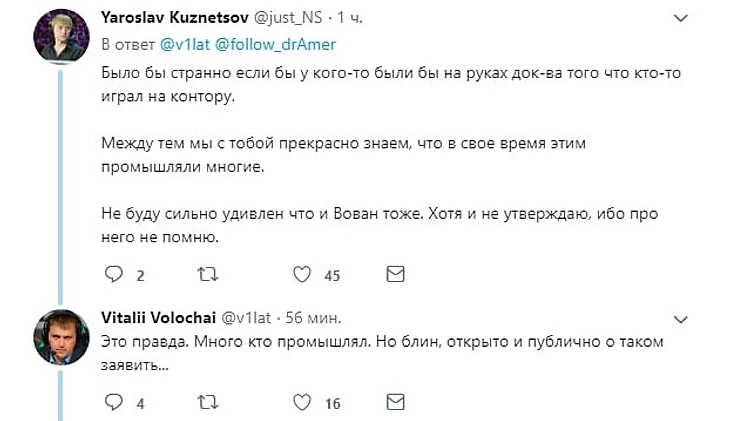Open the @v1lat mention in reply line

tap(184, 45)
